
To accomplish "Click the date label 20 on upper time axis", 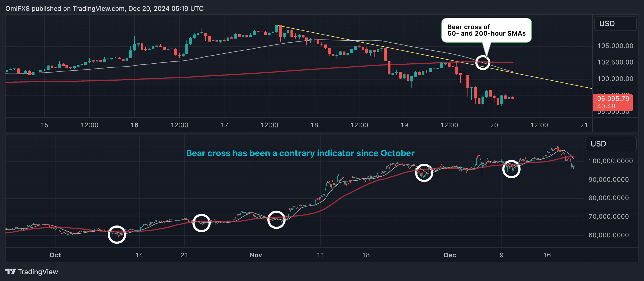I will [x=494, y=125].
